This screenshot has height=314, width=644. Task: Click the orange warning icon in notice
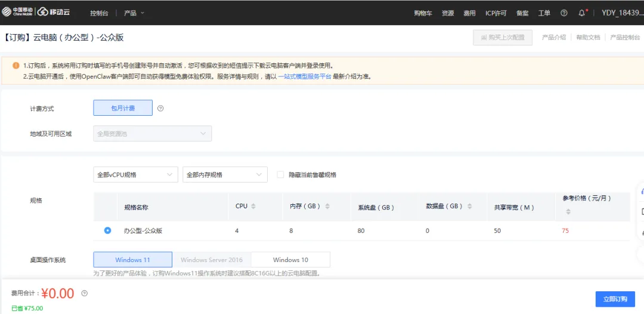[16, 65]
